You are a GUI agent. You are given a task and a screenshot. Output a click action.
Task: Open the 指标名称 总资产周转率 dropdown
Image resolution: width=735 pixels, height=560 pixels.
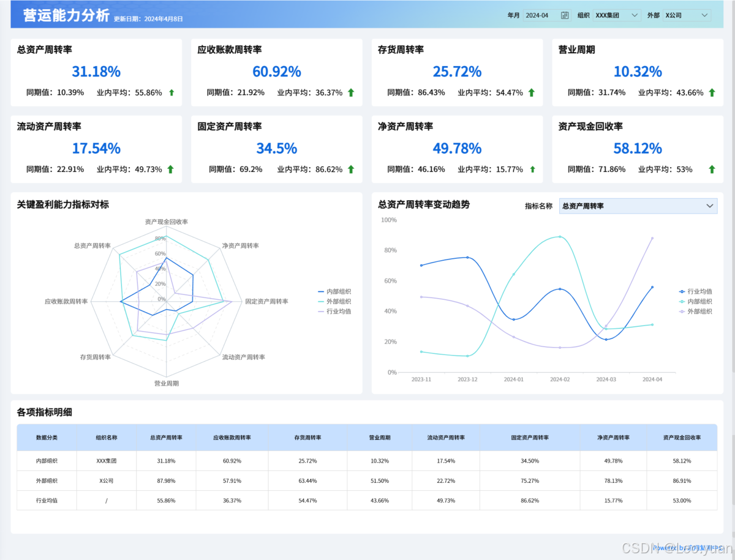tap(638, 206)
